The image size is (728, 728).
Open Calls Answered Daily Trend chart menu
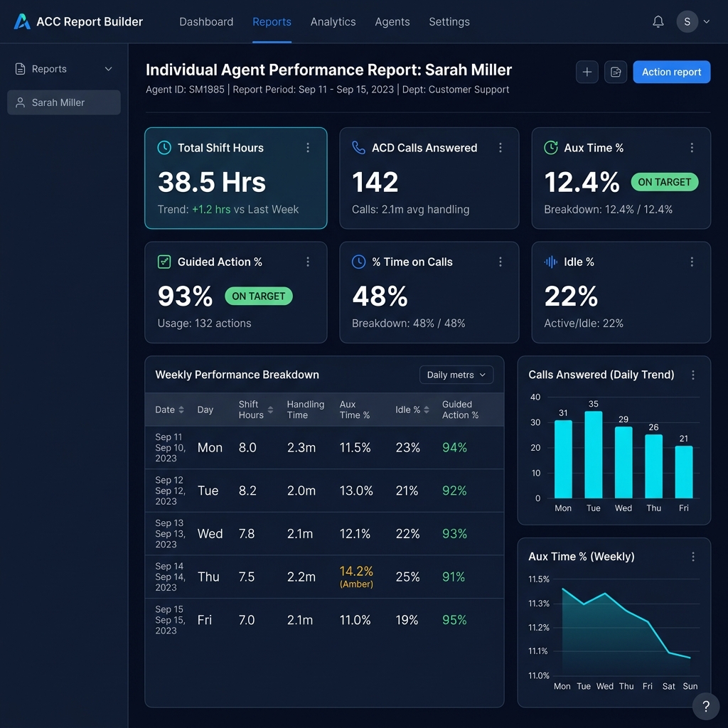click(693, 375)
